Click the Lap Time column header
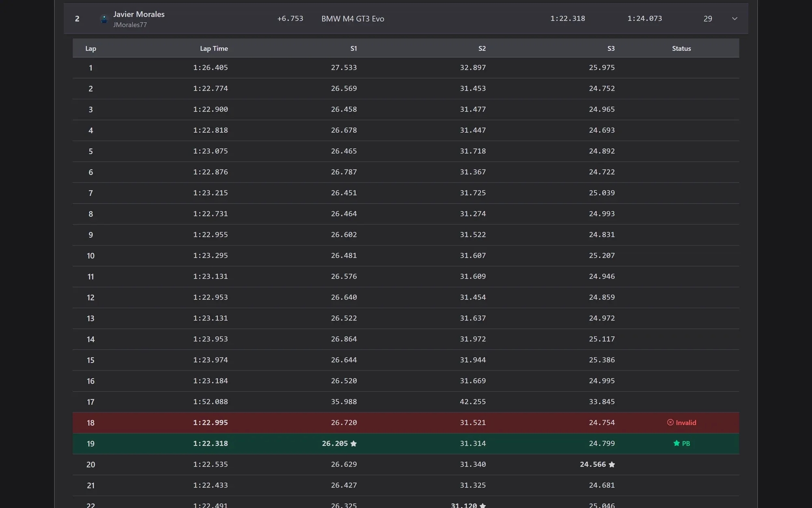 (214, 48)
